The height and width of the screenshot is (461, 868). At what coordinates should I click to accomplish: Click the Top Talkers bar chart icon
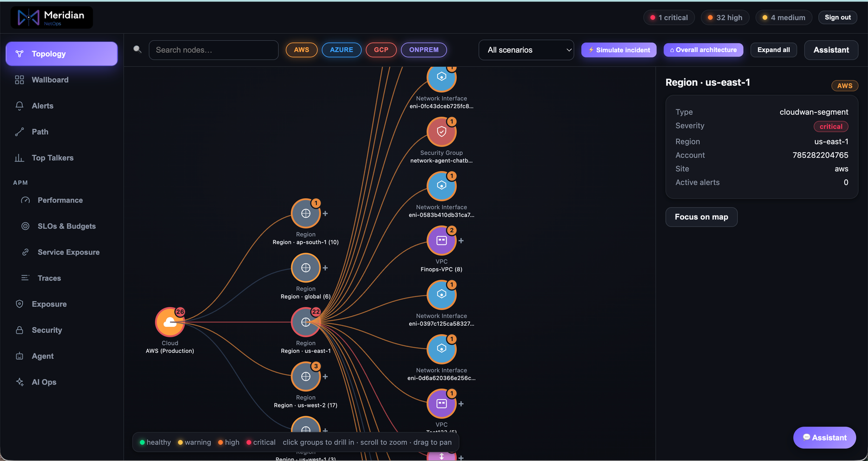[x=20, y=158]
